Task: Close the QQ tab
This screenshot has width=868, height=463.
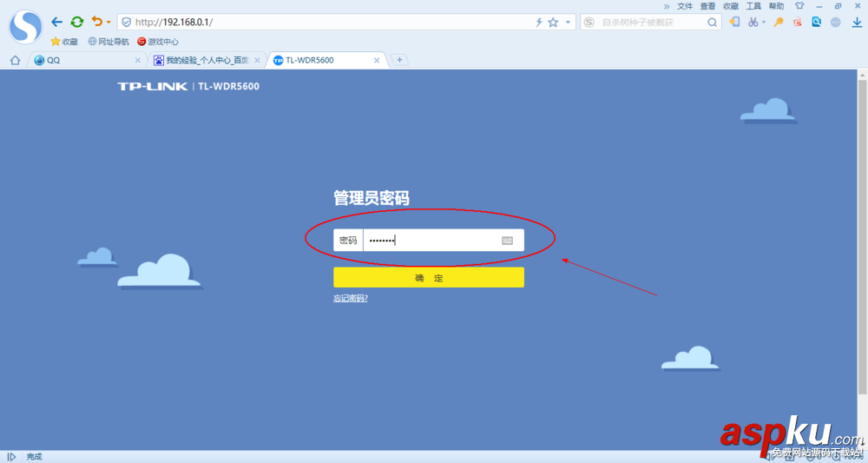Action: tap(138, 60)
